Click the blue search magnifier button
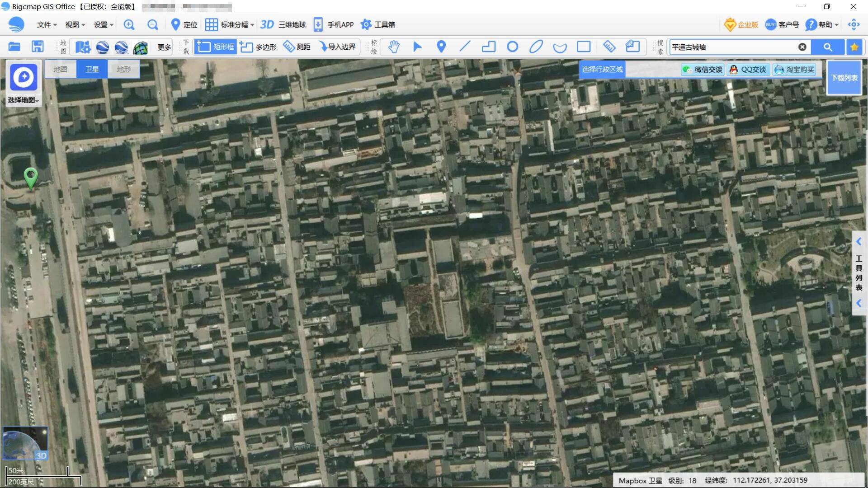 click(x=828, y=47)
